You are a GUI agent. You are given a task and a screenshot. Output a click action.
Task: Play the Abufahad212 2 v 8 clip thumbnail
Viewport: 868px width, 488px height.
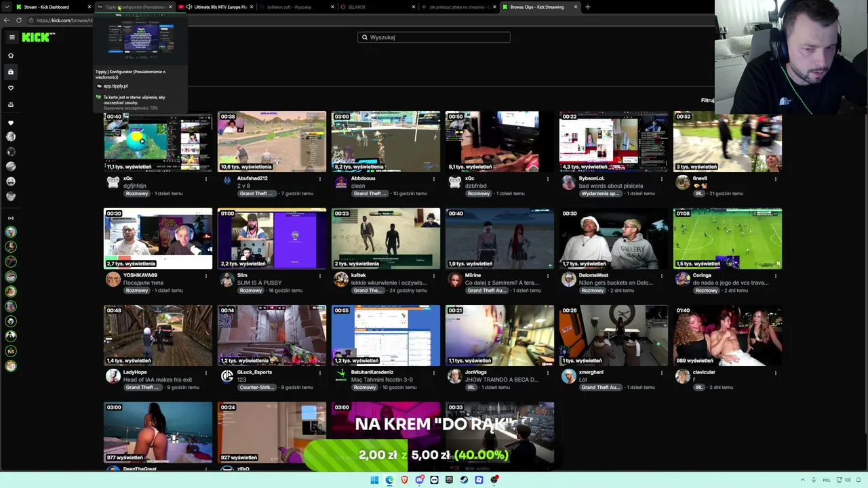pos(272,142)
